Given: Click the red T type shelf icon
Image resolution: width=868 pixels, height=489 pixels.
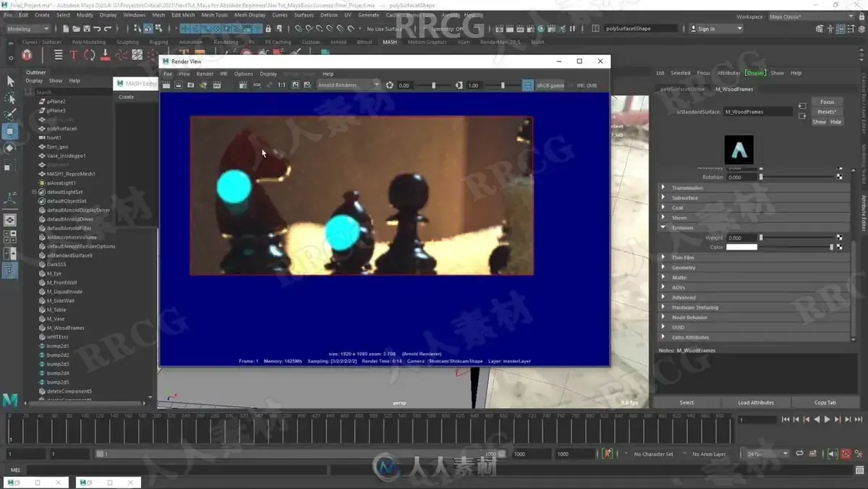Looking at the screenshot, I should (73, 55).
